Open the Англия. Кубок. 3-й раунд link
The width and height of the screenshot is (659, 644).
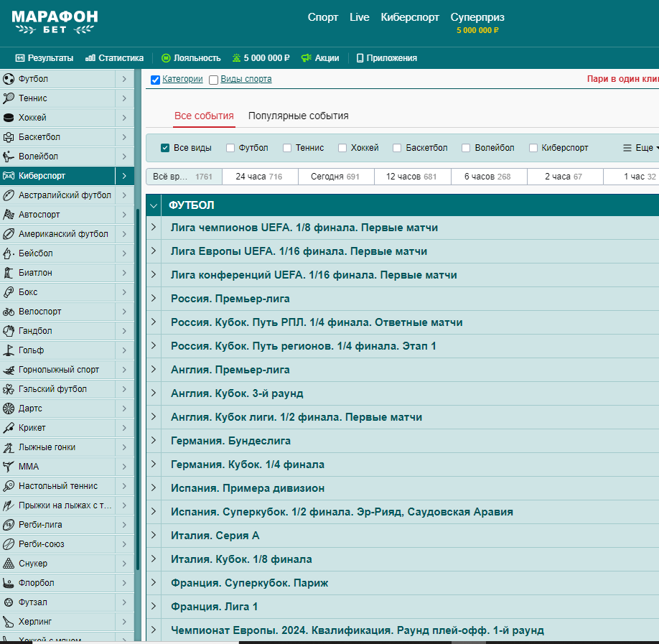[x=237, y=393]
